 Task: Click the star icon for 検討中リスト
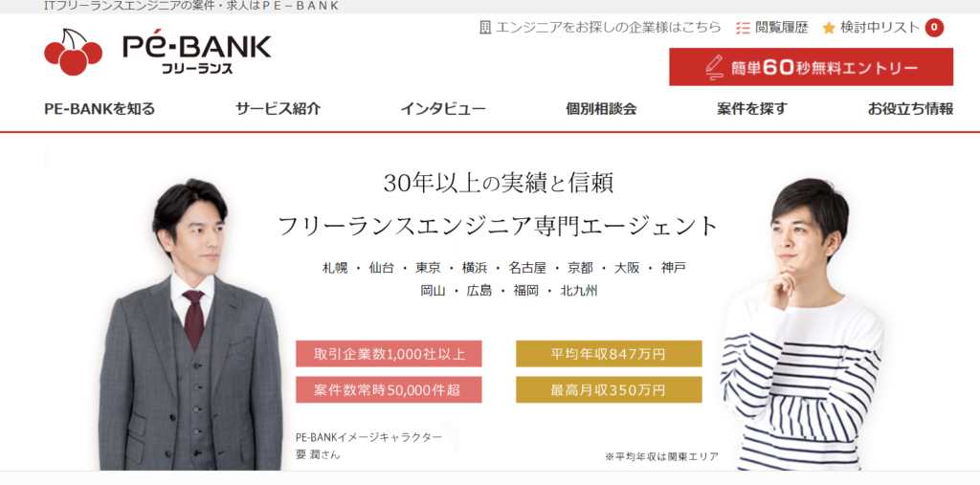tap(829, 28)
